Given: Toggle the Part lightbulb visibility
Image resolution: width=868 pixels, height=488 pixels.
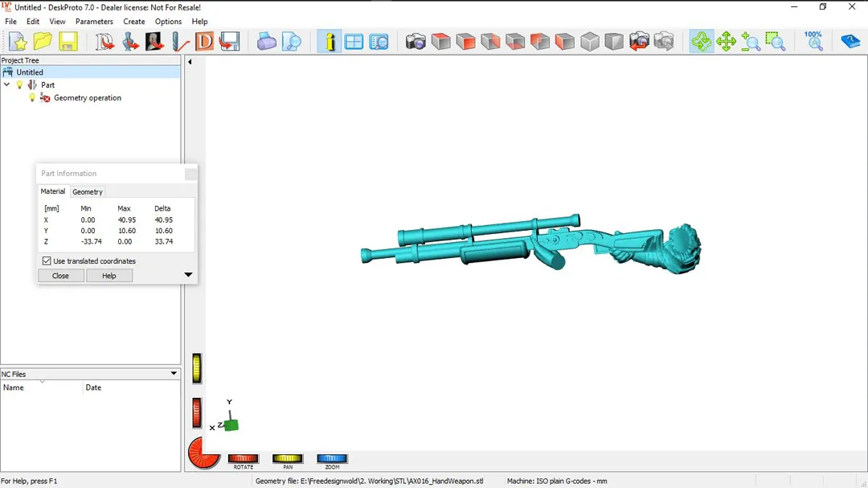Looking at the screenshot, I should [x=19, y=84].
